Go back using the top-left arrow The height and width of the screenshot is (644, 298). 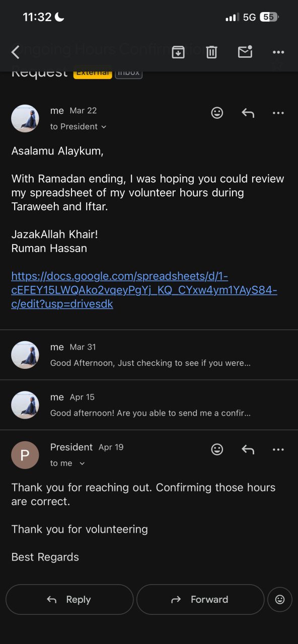pyautogui.click(x=16, y=52)
